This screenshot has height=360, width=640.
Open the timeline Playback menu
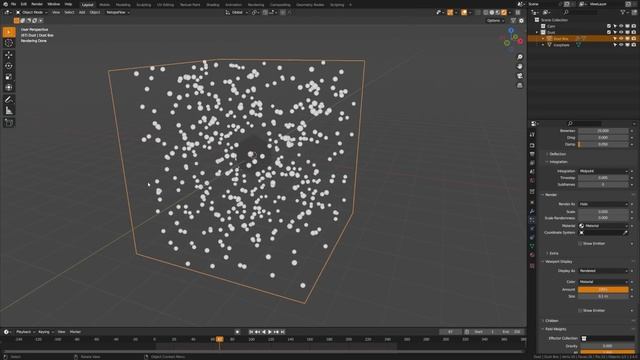(x=25, y=332)
